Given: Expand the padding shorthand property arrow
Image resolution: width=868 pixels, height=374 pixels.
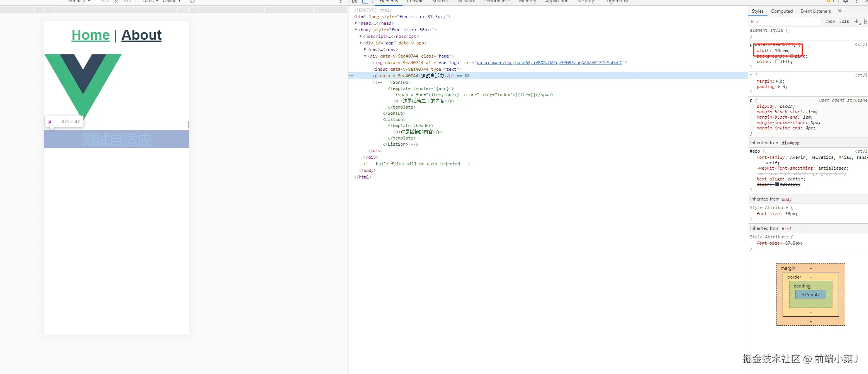Looking at the screenshot, I should click(x=780, y=87).
